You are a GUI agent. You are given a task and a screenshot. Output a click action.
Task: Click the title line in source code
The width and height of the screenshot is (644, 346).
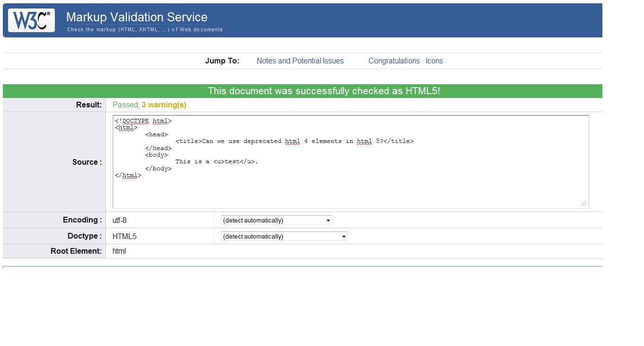(294, 141)
